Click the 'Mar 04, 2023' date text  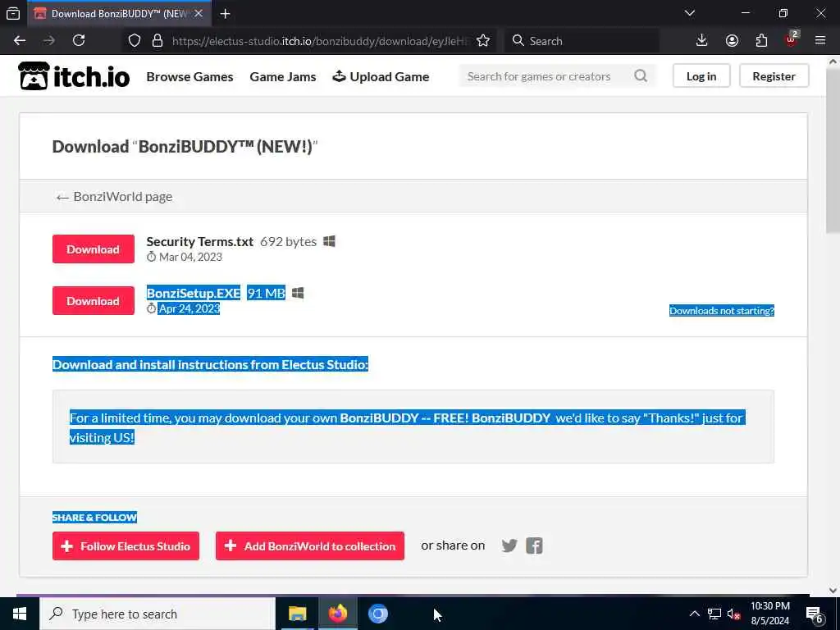(x=190, y=257)
